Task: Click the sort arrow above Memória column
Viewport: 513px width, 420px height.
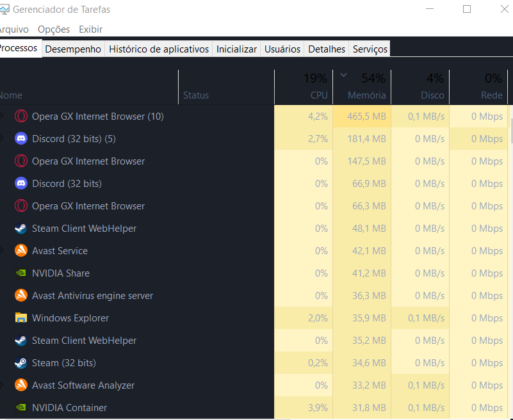Action: point(343,75)
